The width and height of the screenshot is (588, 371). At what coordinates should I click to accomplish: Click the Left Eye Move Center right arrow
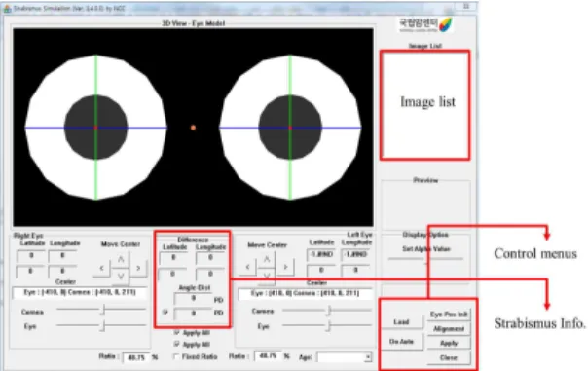coord(285,267)
